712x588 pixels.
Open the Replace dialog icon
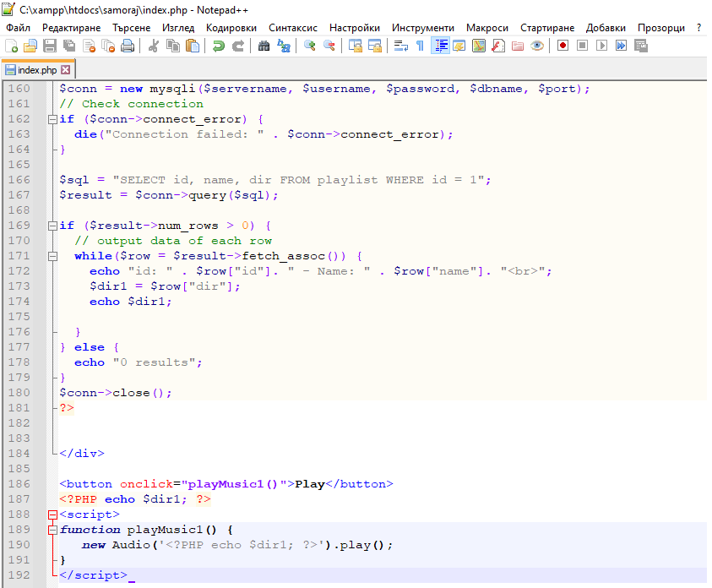(284, 46)
